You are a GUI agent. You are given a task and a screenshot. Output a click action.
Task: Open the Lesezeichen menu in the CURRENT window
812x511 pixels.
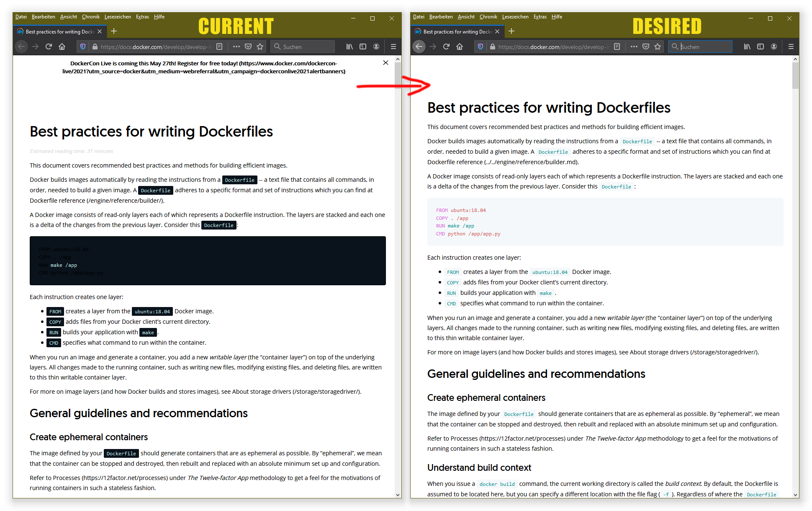click(x=118, y=17)
